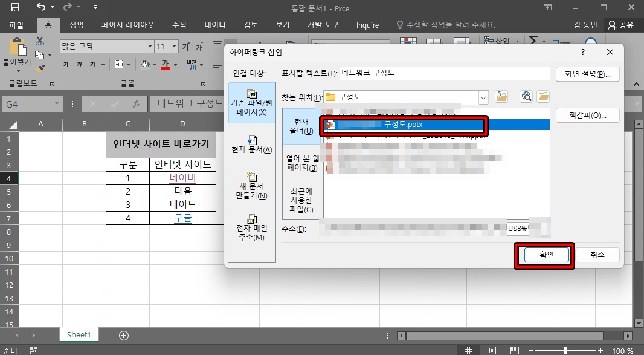Increase font size with the larger 가 icon
This screenshot has height=355, width=644.
pos(186,47)
